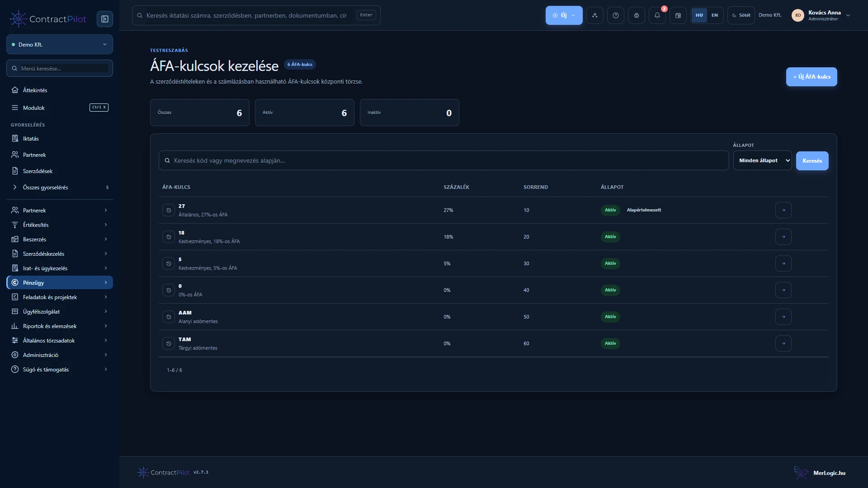
Task: Open details arrow for the 27% row
Action: point(783,210)
